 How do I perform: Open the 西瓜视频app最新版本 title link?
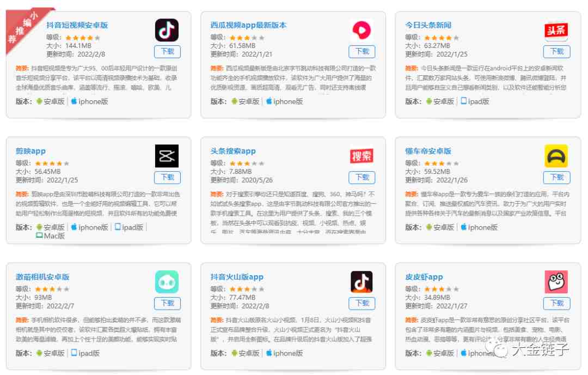[x=248, y=25]
